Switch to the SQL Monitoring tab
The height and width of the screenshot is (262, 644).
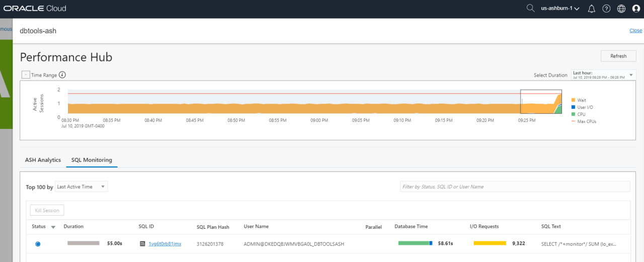[92, 160]
